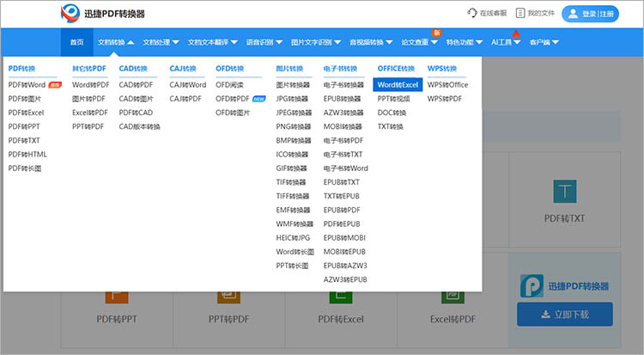Select PNG转换器 menu entry
This screenshot has height=355, width=644.
tap(294, 126)
